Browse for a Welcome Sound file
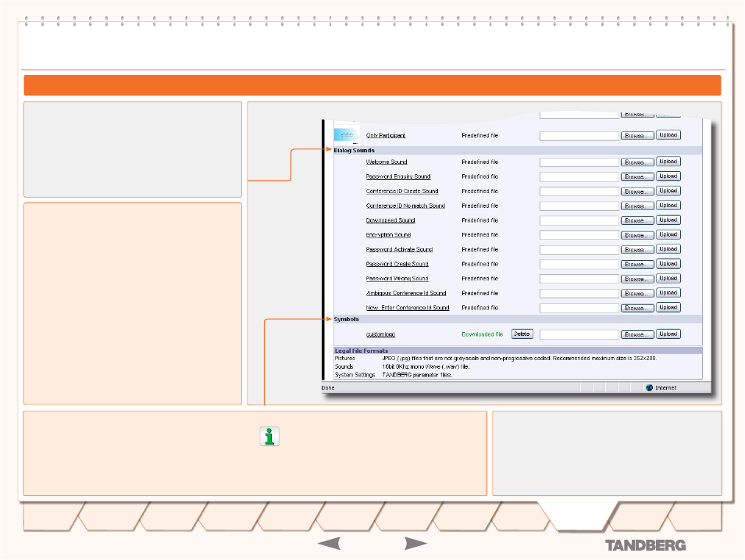This screenshot has width=745, height=560. click(637, 162)
